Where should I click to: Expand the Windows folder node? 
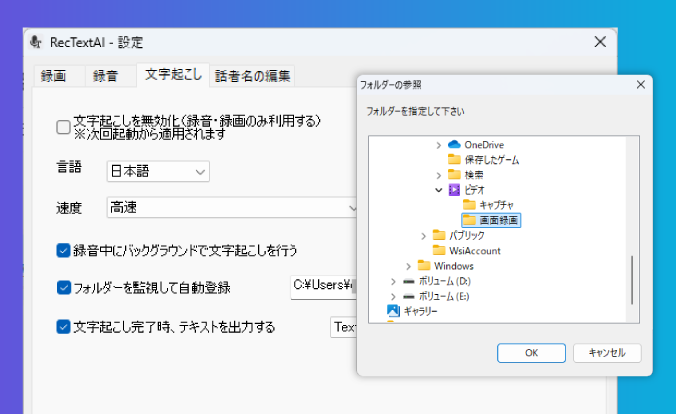tap(409, 266)
